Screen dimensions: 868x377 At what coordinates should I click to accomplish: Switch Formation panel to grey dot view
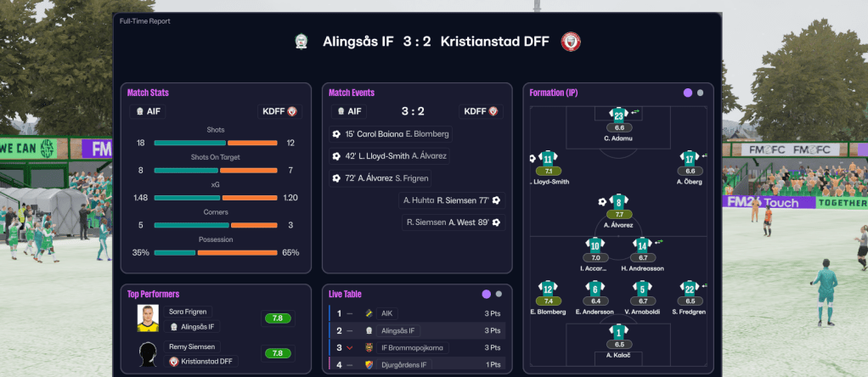700,93
